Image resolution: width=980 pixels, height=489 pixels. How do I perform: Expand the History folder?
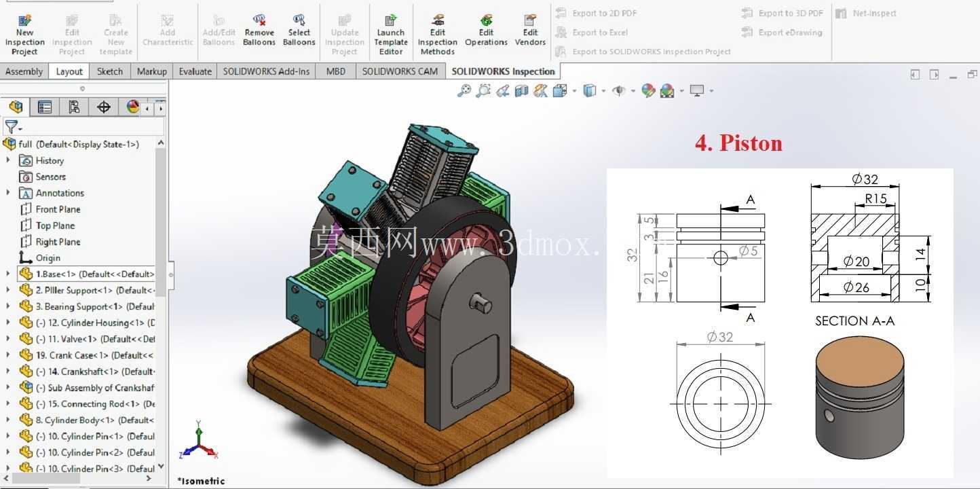click(x=8, y=160)
